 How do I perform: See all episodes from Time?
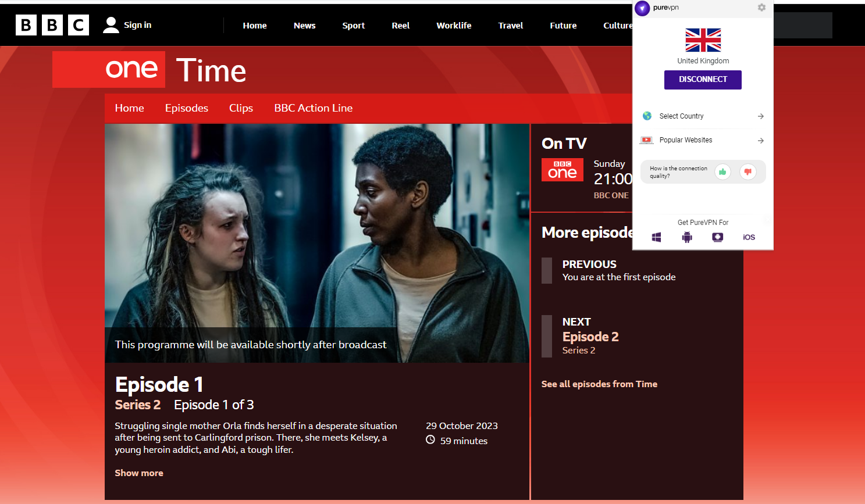pos(599,384)
